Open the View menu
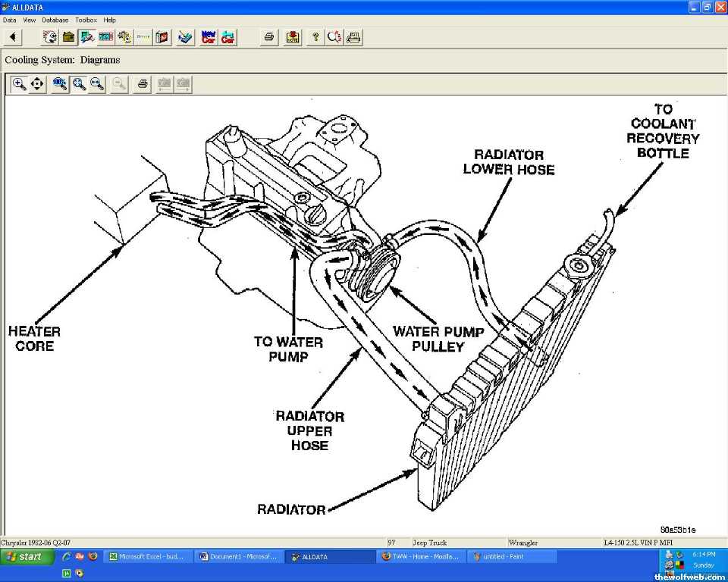728x582 pixels. [x=29, y=20]
